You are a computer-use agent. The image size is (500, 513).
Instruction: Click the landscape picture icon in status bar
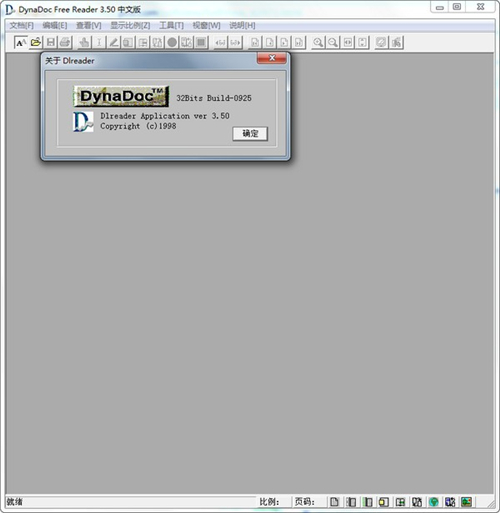tap(467, 502)
